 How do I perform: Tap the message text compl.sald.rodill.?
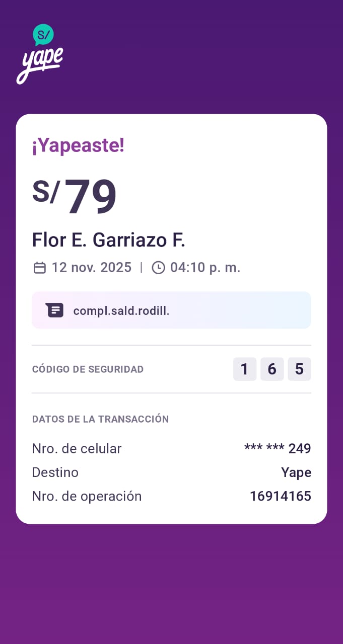[x=121, y=311]
